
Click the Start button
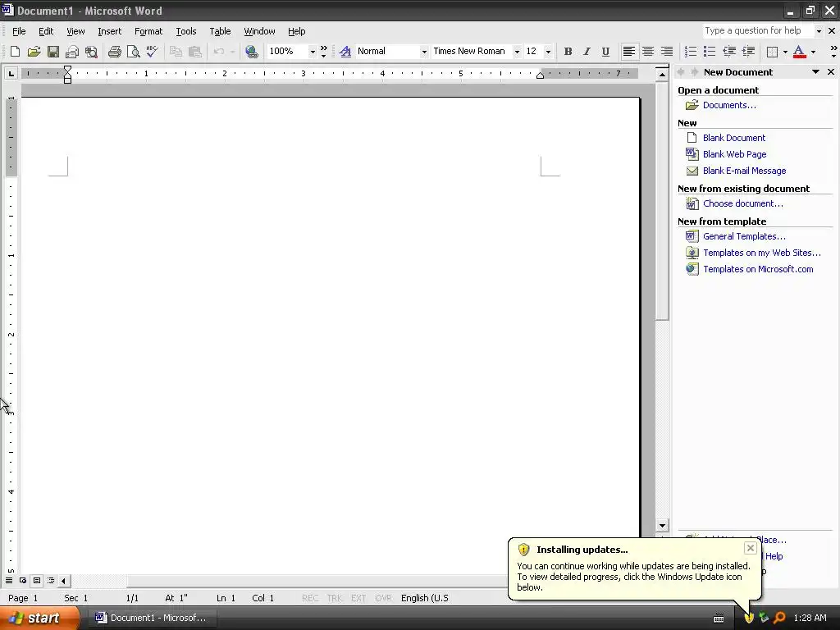pos(39,618)
